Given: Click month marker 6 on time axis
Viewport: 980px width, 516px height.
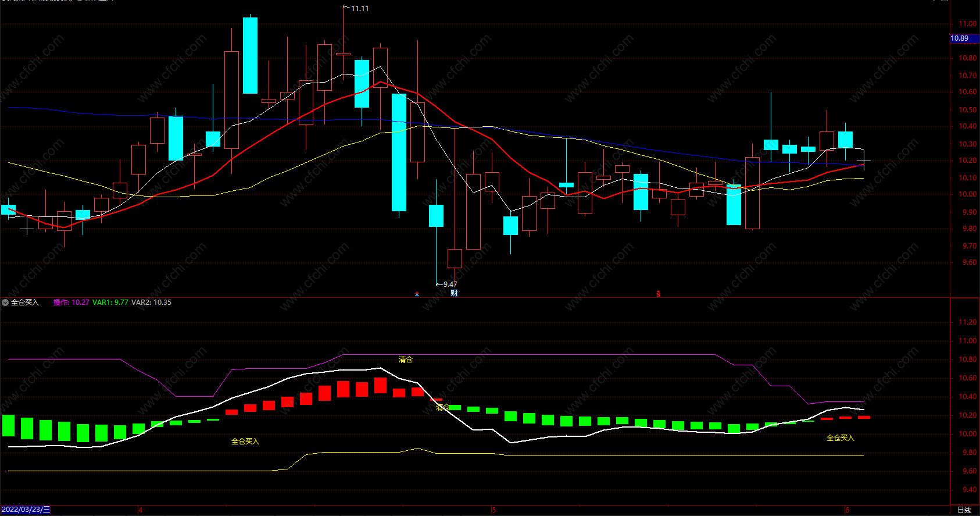Looking at the screenshot, I should click(847, 510).
